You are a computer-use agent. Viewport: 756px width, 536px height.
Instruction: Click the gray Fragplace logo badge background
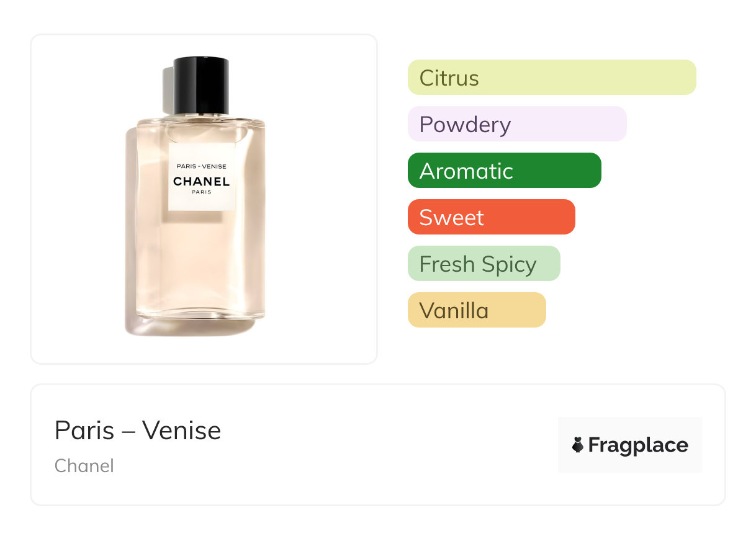coord(630,428)
